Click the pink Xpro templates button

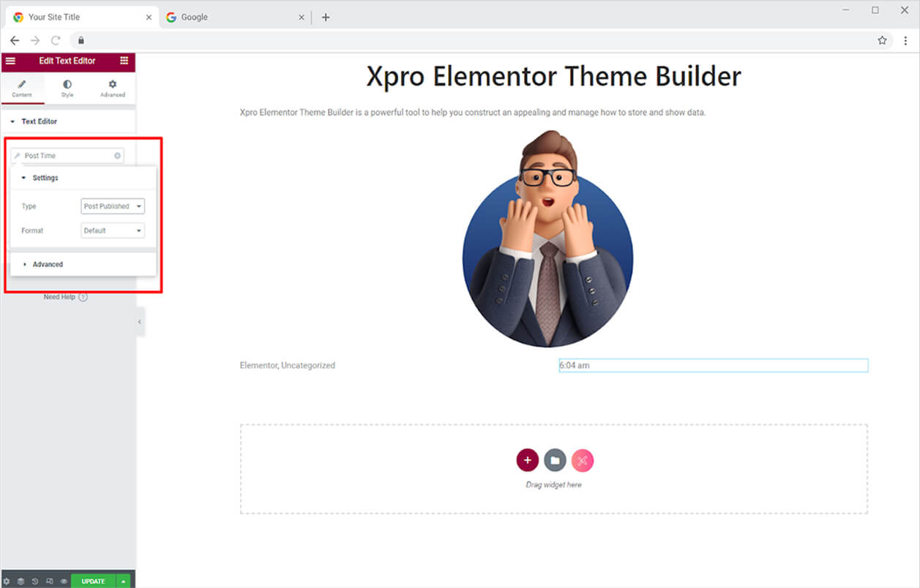click(583, 460)
